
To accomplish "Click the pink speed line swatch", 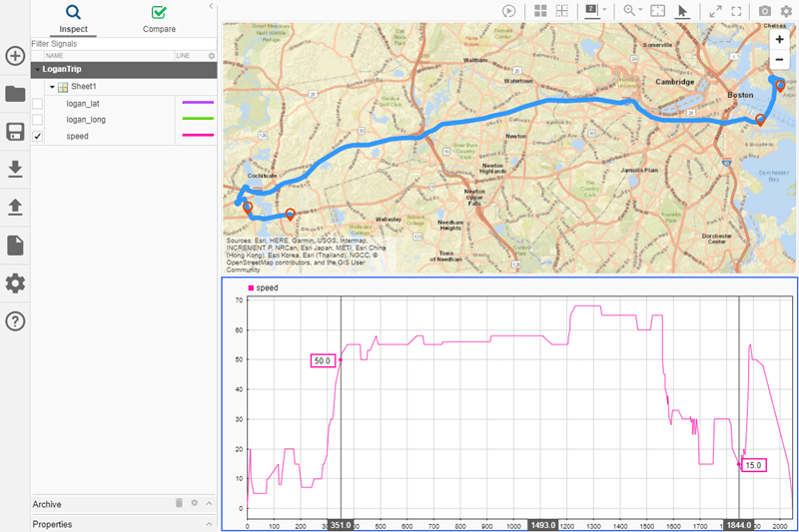I will pyautogui.click(x=198, y=135).
